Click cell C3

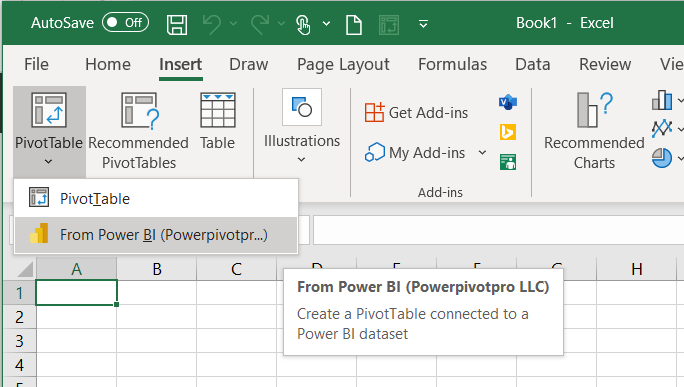pyautogui.click(x=236, y=341)
